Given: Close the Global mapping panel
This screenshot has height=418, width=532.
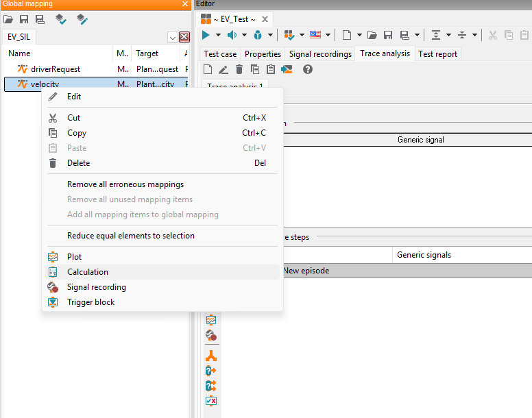Looking at the screenshot, I should pos(185,3).
